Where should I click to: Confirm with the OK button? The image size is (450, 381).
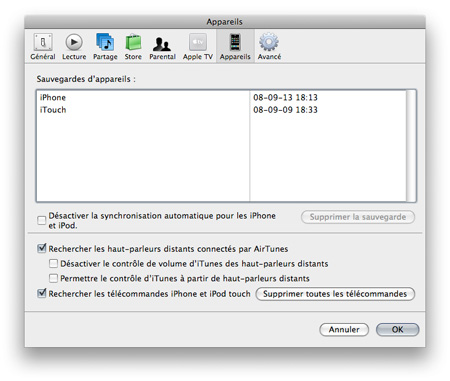tap(397, 329)
